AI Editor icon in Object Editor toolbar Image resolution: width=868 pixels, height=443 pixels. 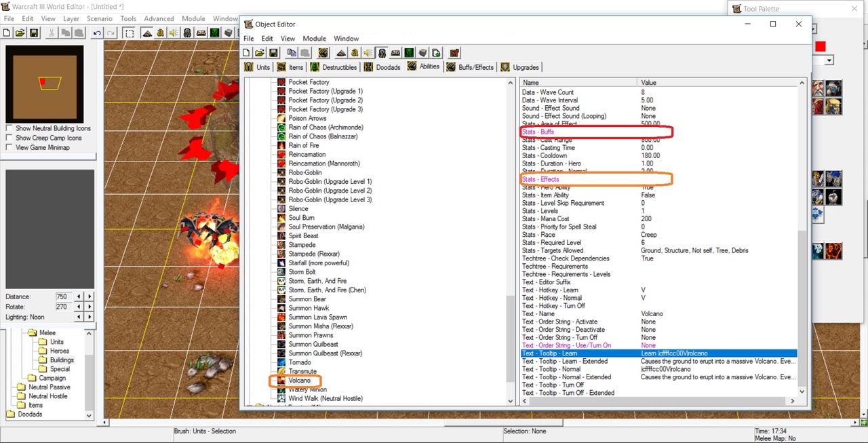[x=409, y=53]
